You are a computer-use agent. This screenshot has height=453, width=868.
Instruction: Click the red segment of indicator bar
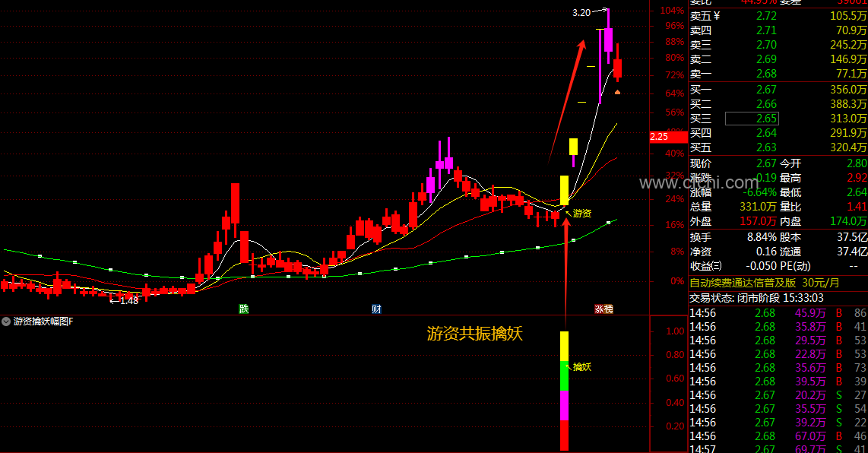pyautogui.click(x=564, y=436)
